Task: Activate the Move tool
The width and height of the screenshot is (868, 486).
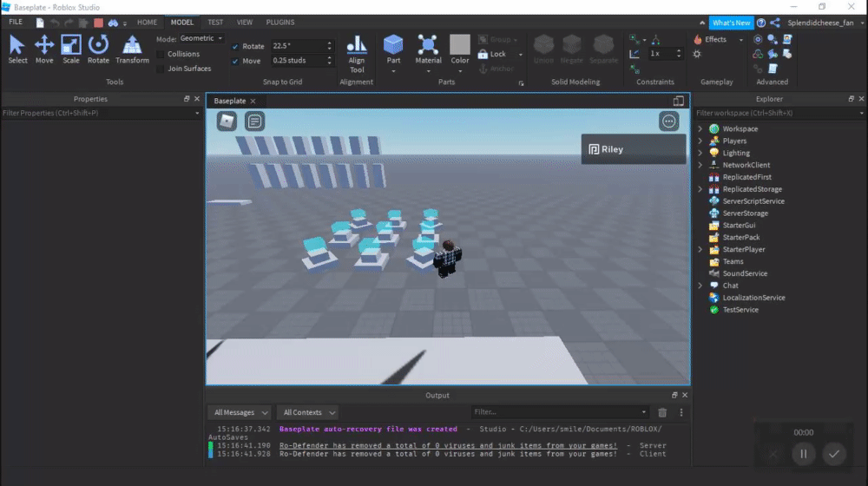Action: (44, 49)
